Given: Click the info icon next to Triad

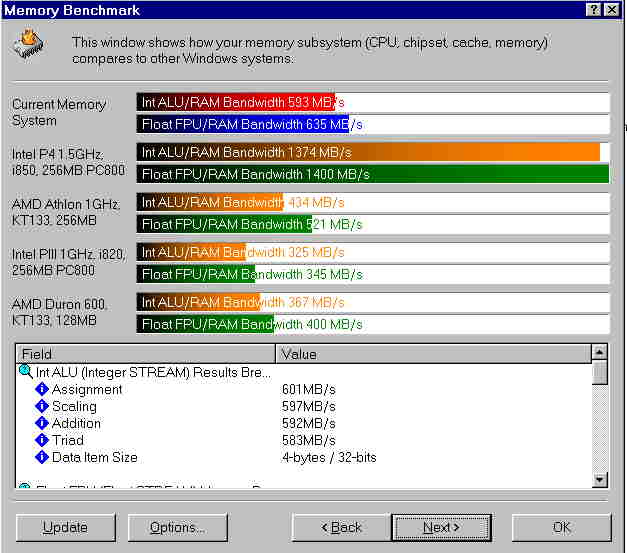Looking at the screenshot, I should [x=42, y=440].
